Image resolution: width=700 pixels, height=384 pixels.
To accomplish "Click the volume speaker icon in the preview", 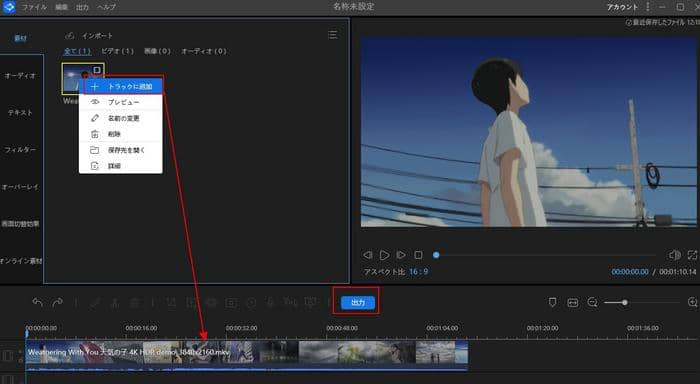I will coord(675,255).
